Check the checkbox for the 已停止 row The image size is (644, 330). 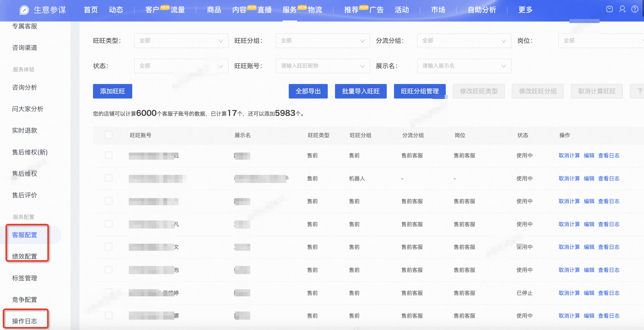[109, 292]
